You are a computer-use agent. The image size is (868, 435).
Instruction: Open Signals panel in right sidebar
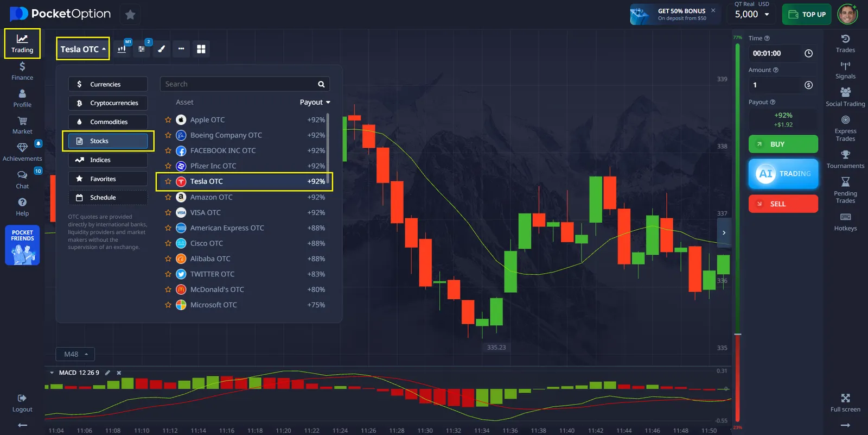pyautogui.click(x=845, y=70)
